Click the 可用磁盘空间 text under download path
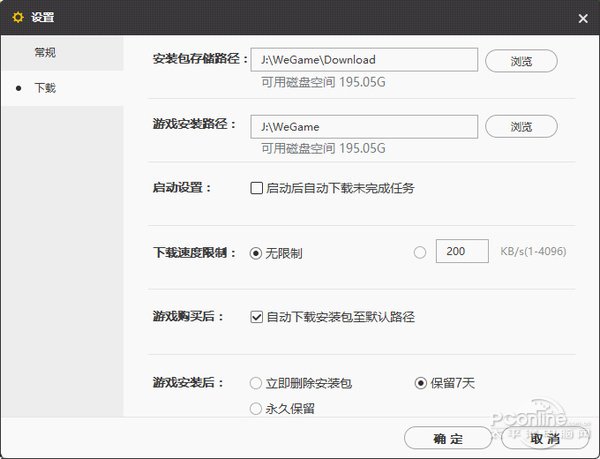600x459 pixels. point(323,82)
